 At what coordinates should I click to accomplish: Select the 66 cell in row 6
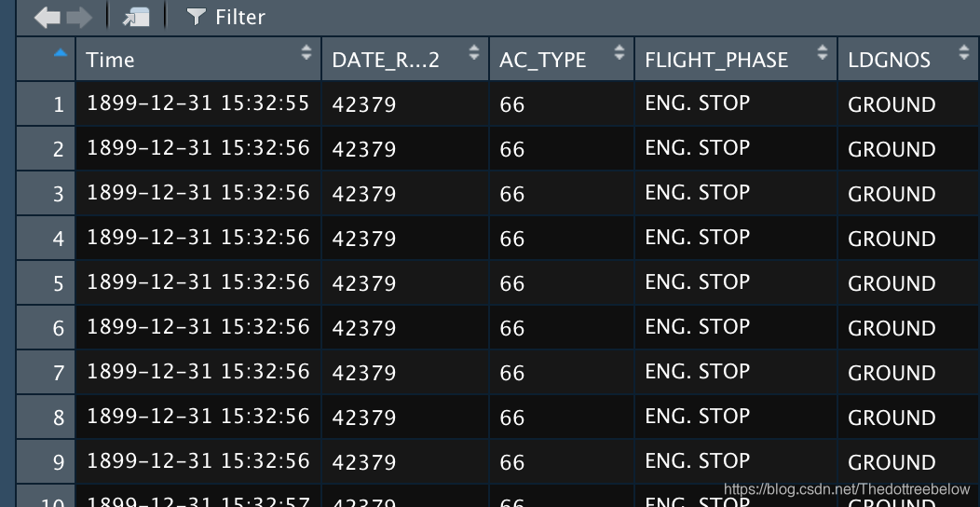click(x=562, y=327)
